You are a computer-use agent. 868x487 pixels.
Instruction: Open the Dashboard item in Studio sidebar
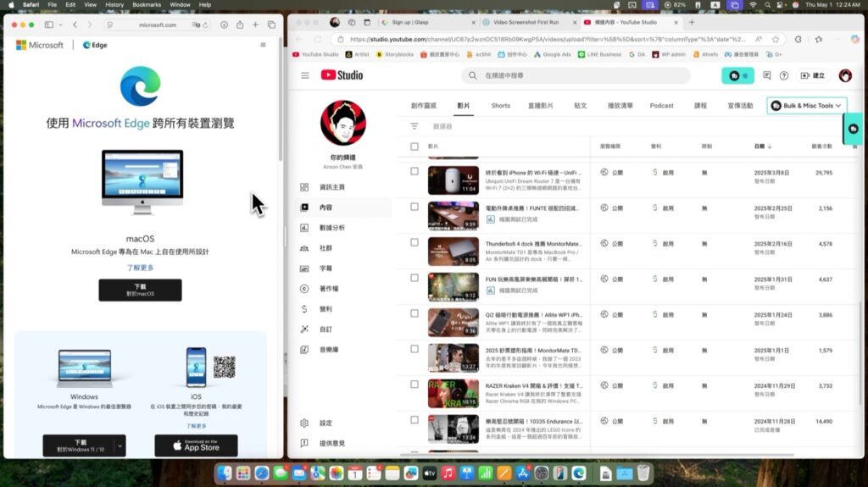(331, 187)
